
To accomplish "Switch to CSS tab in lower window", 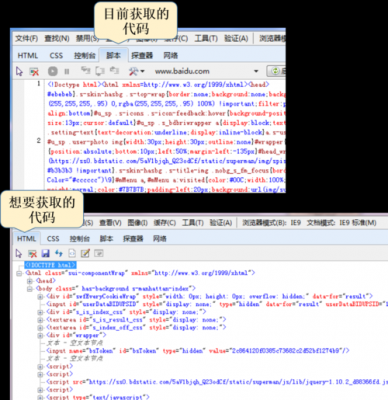I will (x=53, y=239).
